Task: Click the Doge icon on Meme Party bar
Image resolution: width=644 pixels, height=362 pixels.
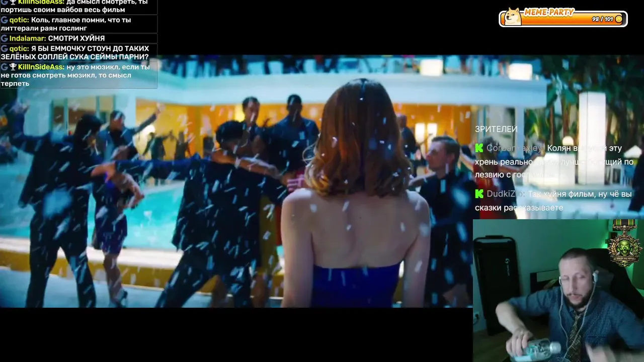Action: (x=513, y=17)
